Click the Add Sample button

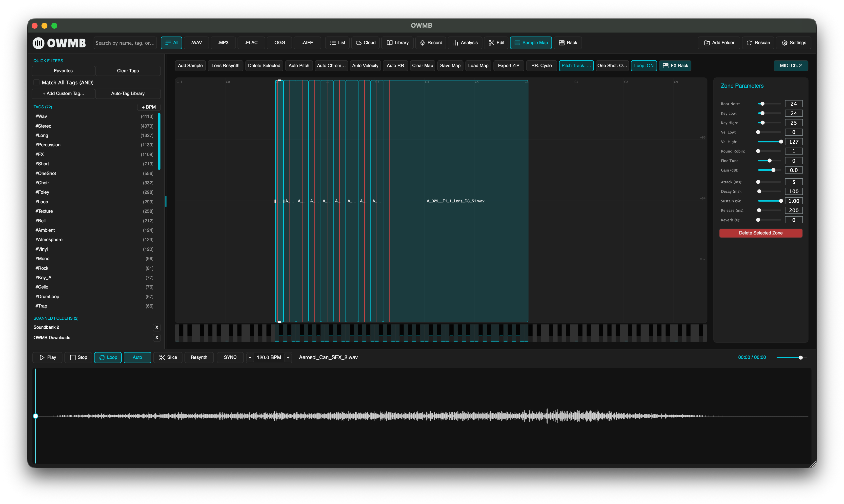(190, 66)
